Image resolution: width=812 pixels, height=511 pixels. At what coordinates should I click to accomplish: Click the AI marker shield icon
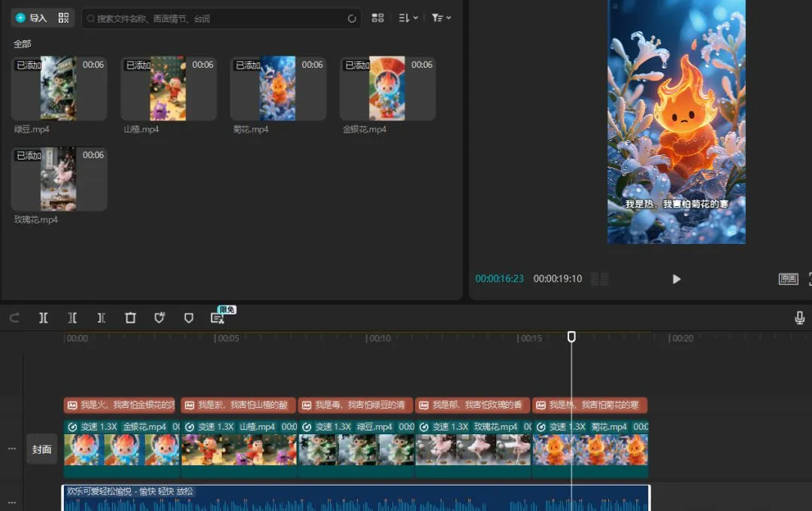[x=159, y=318]
